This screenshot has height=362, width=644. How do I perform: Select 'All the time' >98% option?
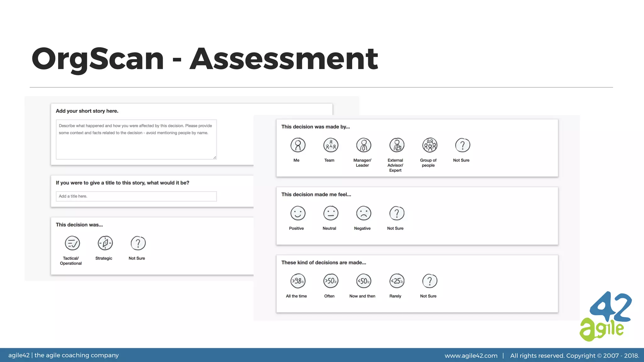point(297,281)
